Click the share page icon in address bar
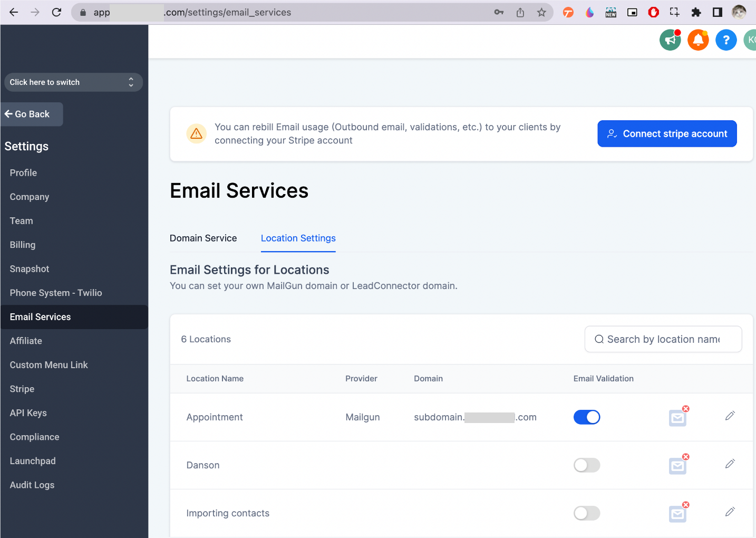Screen dimensions: 756x538 [520, 12]
